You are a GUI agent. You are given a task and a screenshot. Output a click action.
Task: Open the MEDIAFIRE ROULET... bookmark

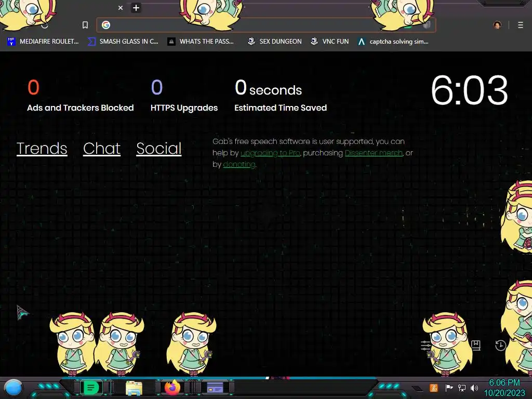click(x=43, y=42)
